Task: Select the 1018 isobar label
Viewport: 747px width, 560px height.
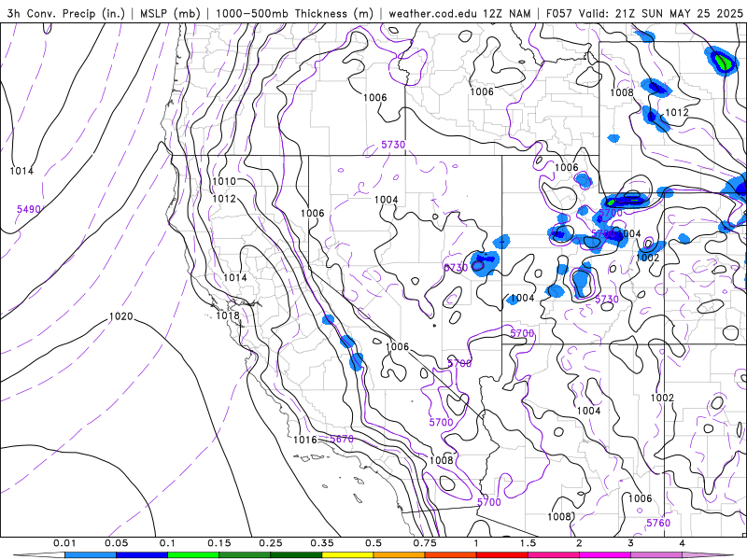Action: point(228,315)
